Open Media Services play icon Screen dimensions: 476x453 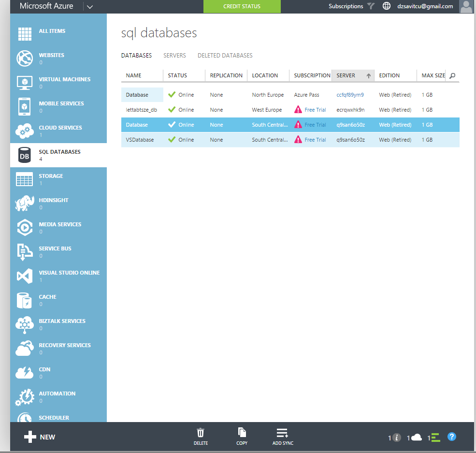[x=25, y=227]
